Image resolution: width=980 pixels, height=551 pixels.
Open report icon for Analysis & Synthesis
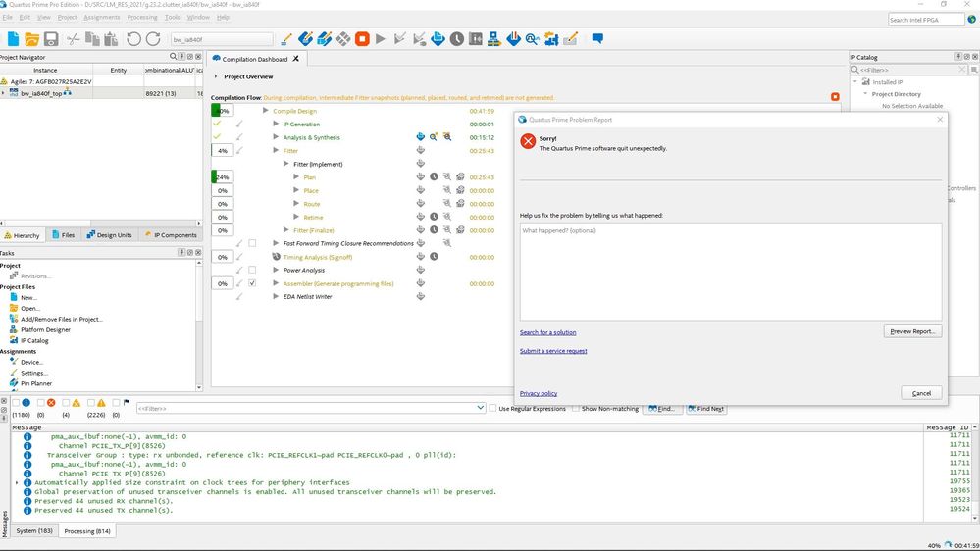[x=420, y=137]
